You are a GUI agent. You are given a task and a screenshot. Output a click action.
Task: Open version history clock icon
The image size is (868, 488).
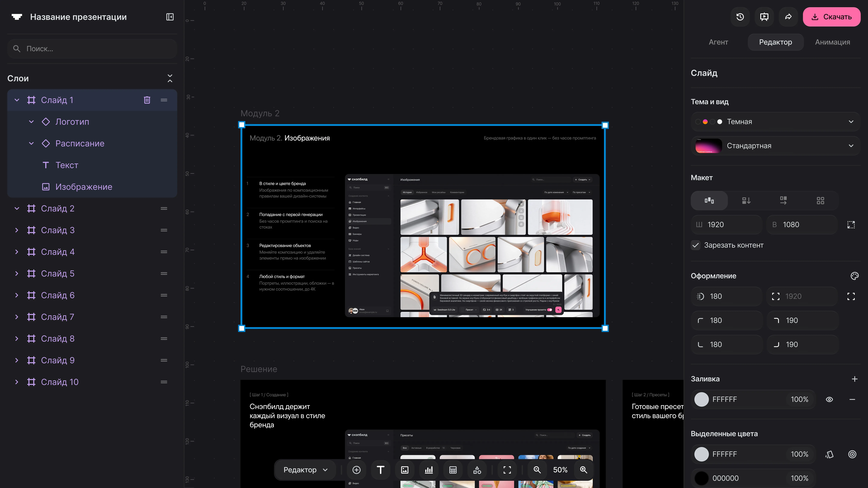click(740, 17)
